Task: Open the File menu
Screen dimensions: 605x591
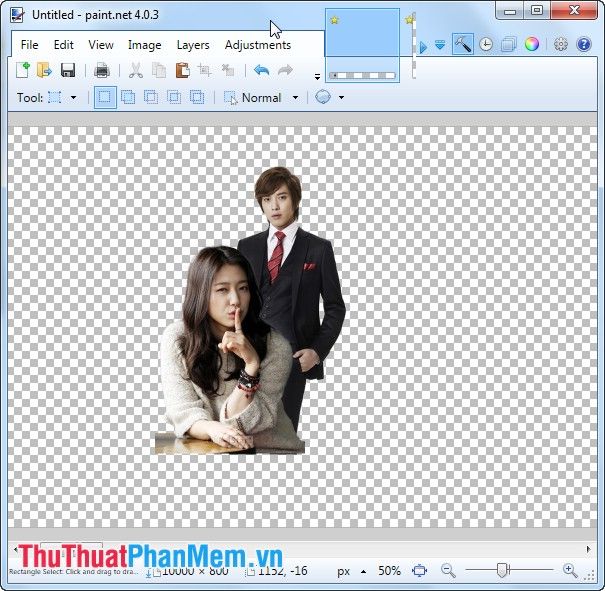Action: coord(29,45)
